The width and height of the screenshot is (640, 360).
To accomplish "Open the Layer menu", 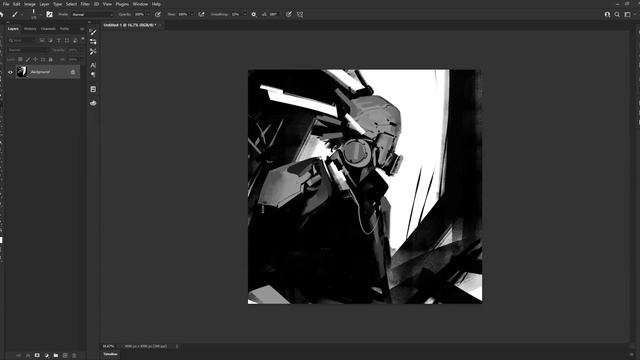I will click(44, 4).
